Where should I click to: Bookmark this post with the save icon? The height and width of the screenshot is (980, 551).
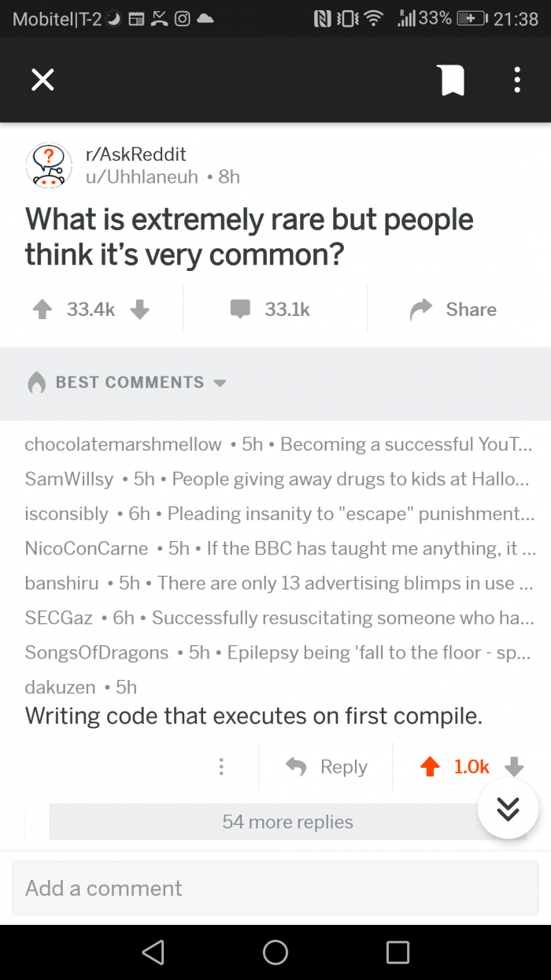click(x=451, y=80)
